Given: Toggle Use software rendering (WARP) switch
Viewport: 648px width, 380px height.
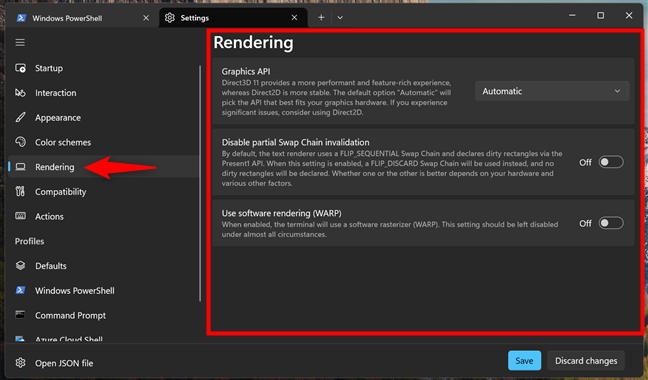Looking at the screenshot, I should pos(611,223).
